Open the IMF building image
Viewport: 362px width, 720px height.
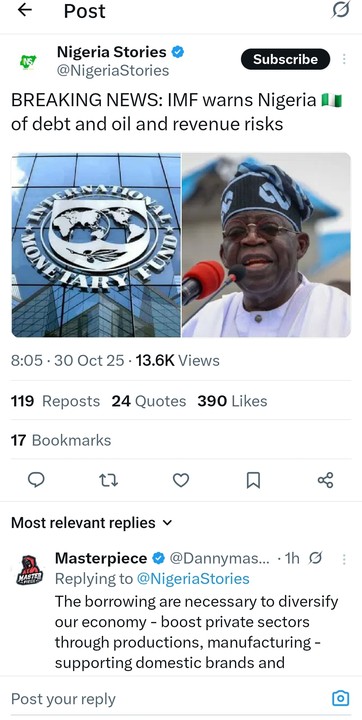click(96, 245)
